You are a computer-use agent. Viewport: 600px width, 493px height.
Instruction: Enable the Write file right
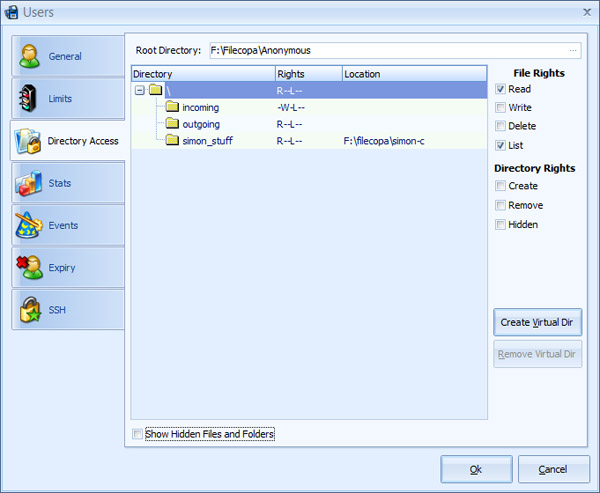tap(500, 108)
